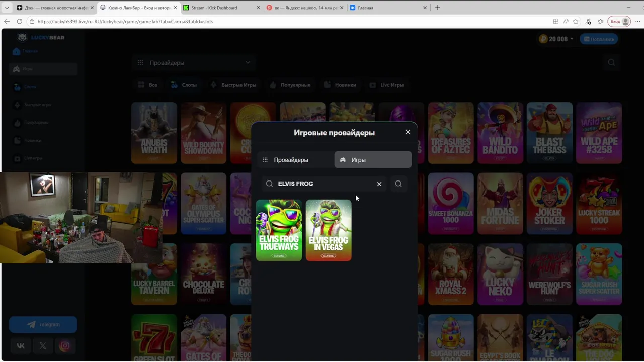Switch to the Игры tab in dialog
This screenshot has width=644, height=362.
(373, 160)
